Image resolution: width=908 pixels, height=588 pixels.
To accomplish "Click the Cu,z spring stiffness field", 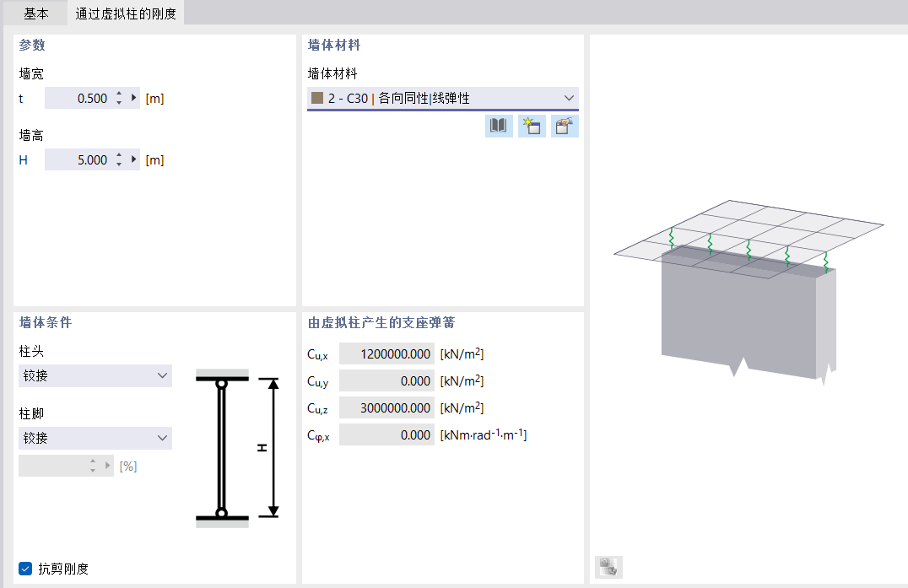I will [386, 407].
